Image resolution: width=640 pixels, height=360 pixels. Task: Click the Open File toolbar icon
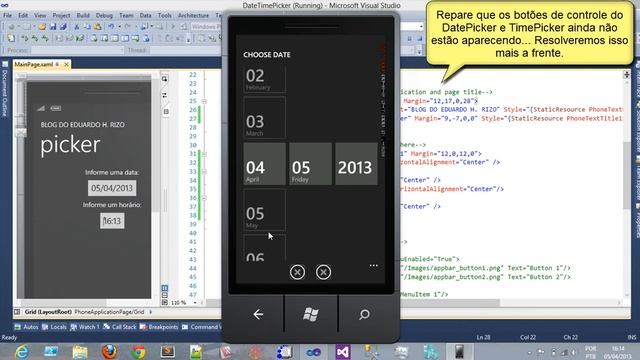[42, 27]
